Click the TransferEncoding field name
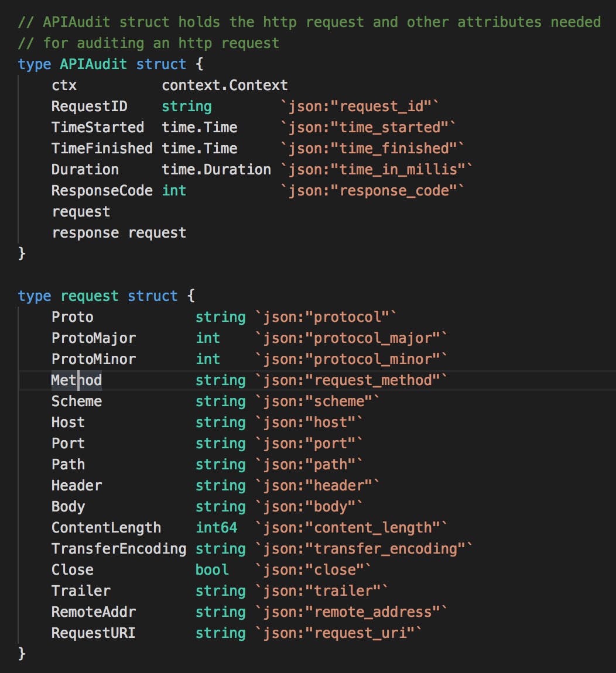 [119, 549]
